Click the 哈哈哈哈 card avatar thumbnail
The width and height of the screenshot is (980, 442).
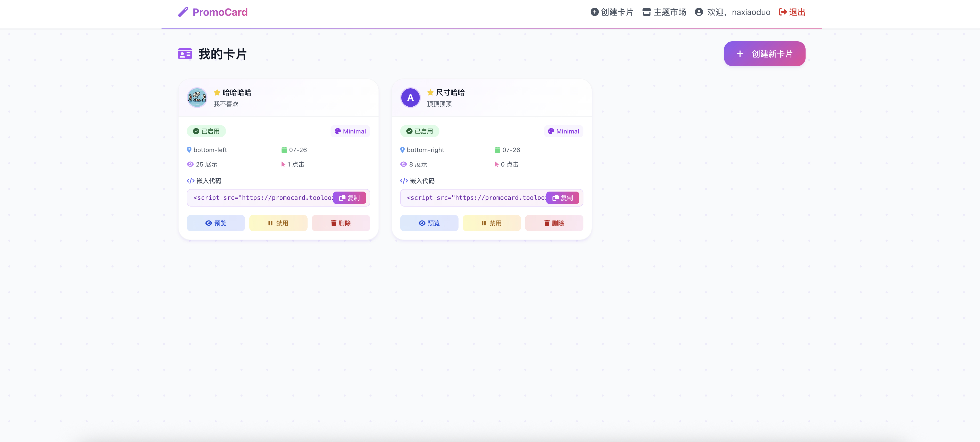pos(197,98)
